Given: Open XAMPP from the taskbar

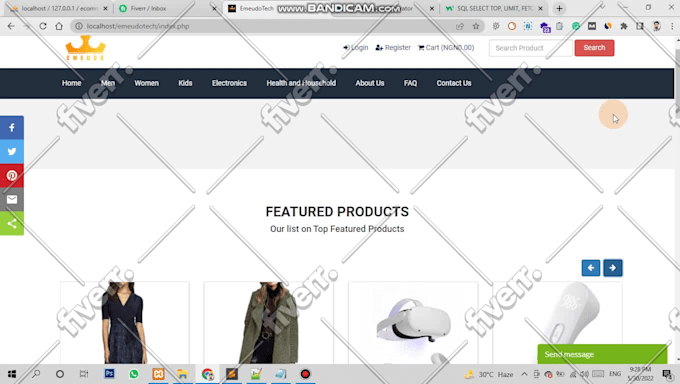Looking at the screenshot, I should [x=158, y=374].
